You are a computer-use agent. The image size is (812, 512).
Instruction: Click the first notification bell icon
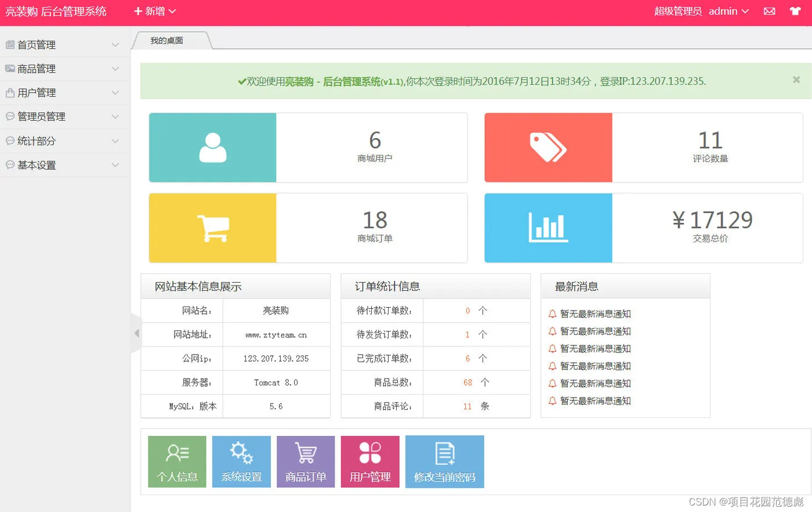pos(552,314)
